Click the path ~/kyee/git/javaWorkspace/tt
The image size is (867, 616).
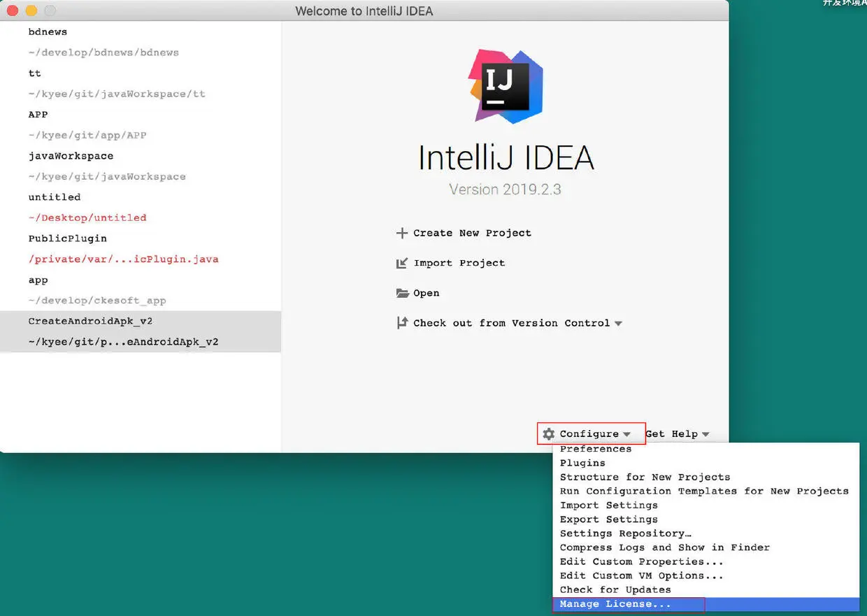click(x=117, y=94)
